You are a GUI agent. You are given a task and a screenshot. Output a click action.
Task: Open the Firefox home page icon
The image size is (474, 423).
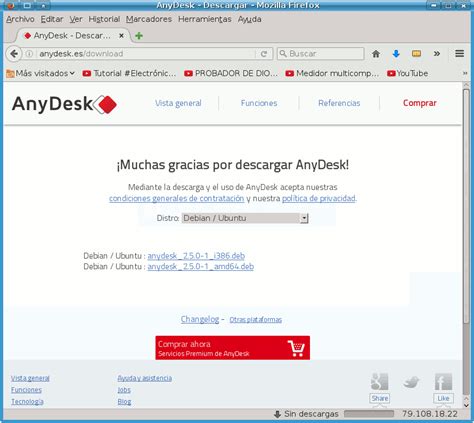click(376, 54)
